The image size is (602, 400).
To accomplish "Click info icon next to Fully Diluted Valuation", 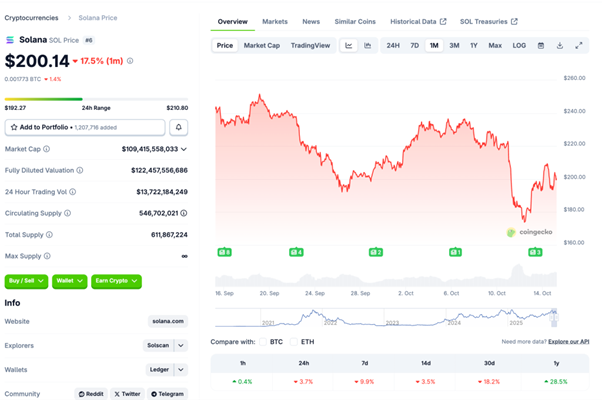I will [82, 170].
